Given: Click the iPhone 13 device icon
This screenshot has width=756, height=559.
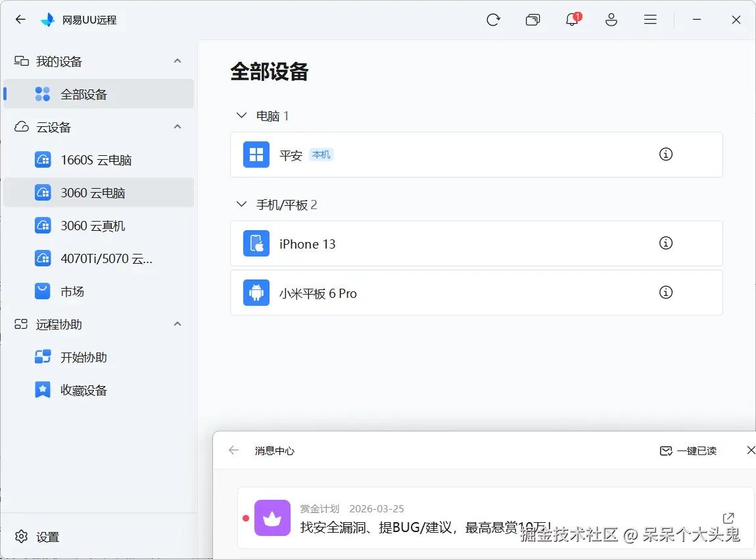Looking at the screenshot, I should click(256, 243).
